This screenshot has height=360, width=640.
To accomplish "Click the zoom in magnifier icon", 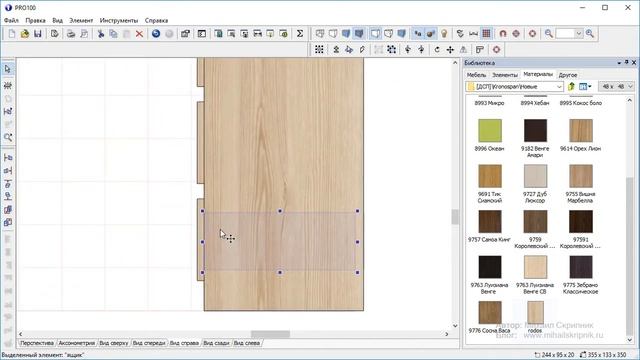I will coord(590,34).
